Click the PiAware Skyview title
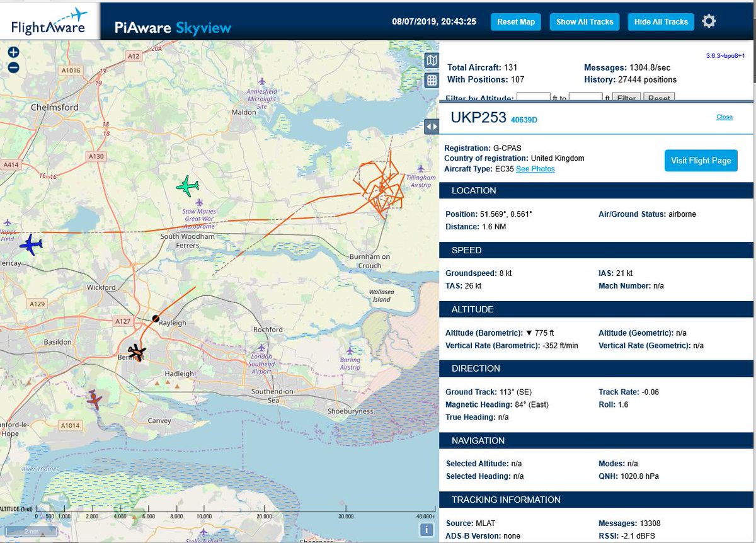The height and width of the screenshot is (543, 756). click(x=173, y=27)
